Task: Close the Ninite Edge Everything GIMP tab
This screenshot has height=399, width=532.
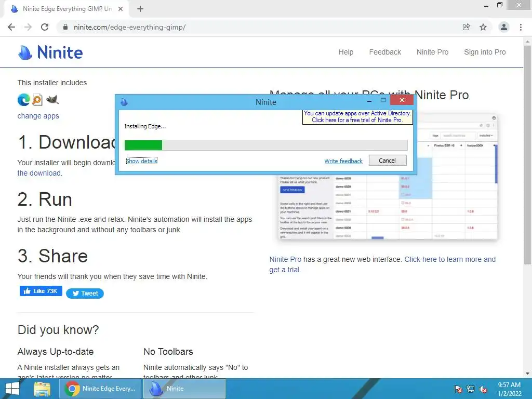Action: [121, 9]
